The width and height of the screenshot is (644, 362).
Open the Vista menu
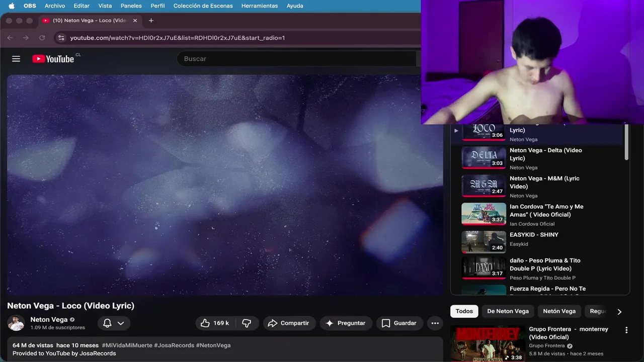(105, 6)
